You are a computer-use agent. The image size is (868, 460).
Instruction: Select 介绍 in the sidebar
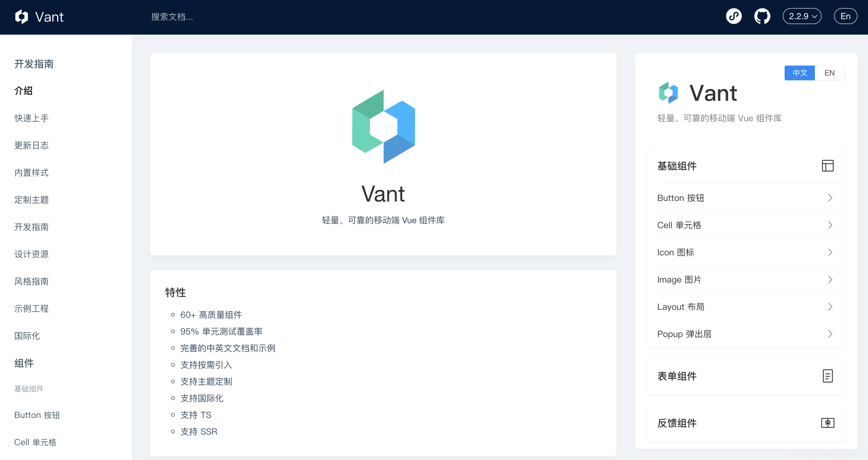point(23,91)
